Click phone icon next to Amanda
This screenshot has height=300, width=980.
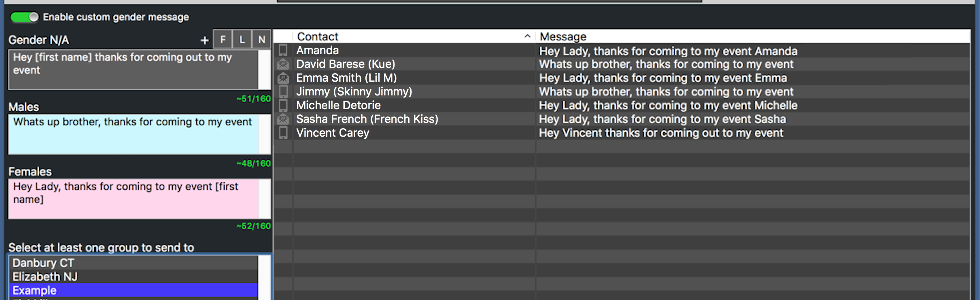(x=283, y=50)
